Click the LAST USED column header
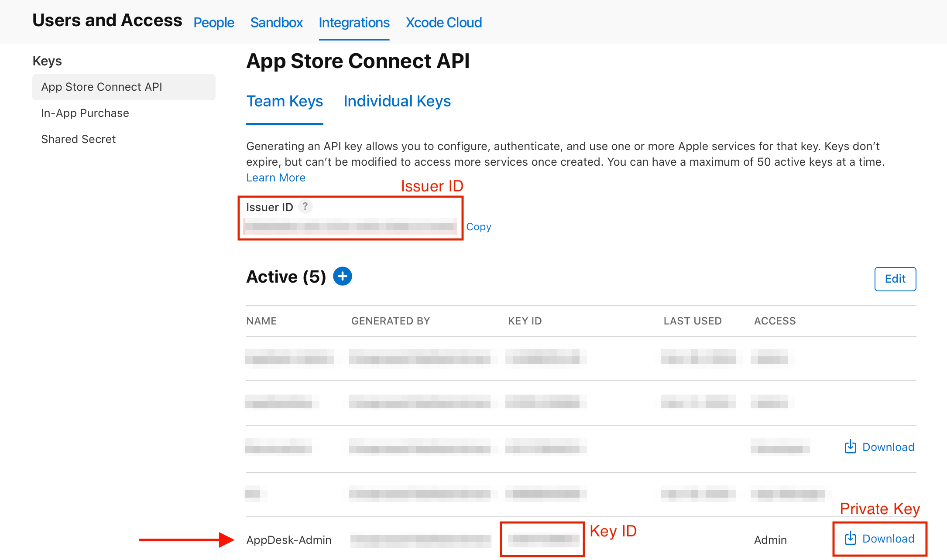The width and height of the screenshot is (947, 560). pyautogui.click(x=692, y=321)
